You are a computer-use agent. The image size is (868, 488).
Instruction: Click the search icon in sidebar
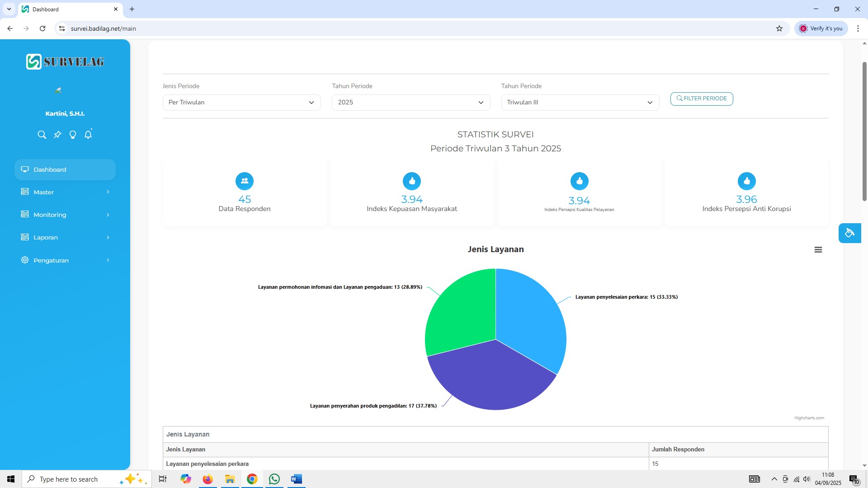click(x=42, y=135)
